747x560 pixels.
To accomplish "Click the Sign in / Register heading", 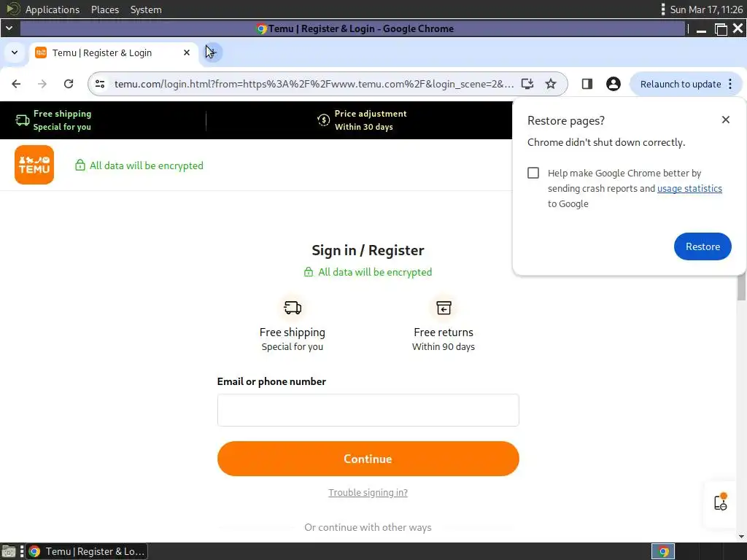I will click(368, 250).
